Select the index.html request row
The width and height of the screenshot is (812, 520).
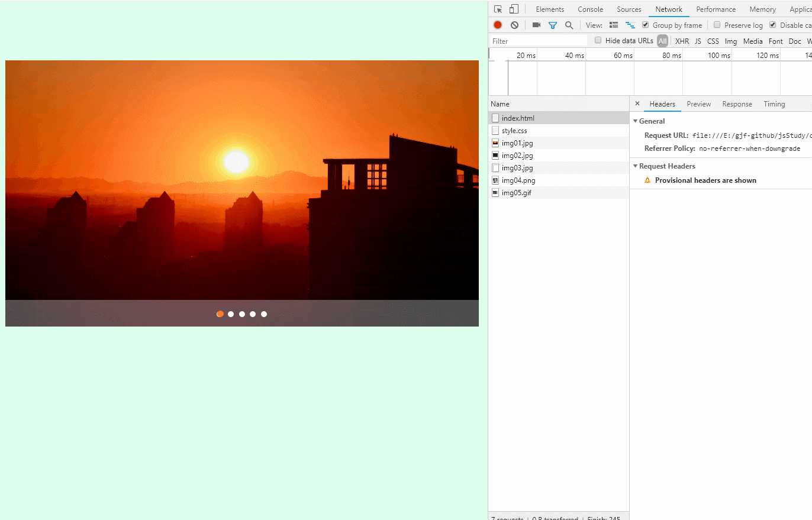[559, 118]
